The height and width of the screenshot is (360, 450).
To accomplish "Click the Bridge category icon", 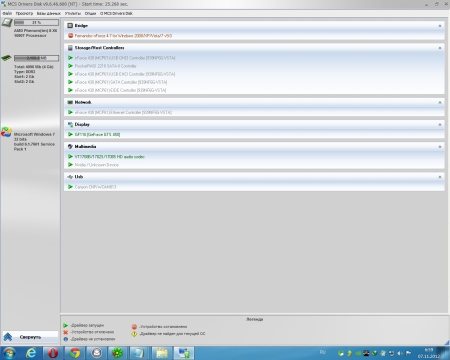I will pos(70,25).
